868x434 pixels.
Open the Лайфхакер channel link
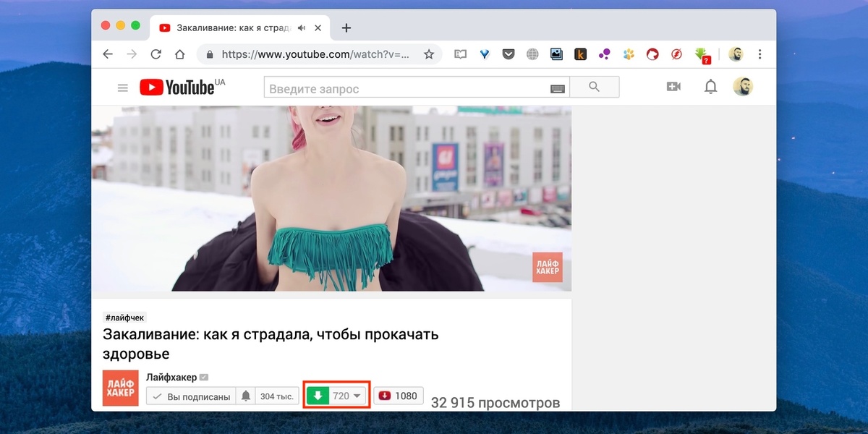click(x=171, y=377)
